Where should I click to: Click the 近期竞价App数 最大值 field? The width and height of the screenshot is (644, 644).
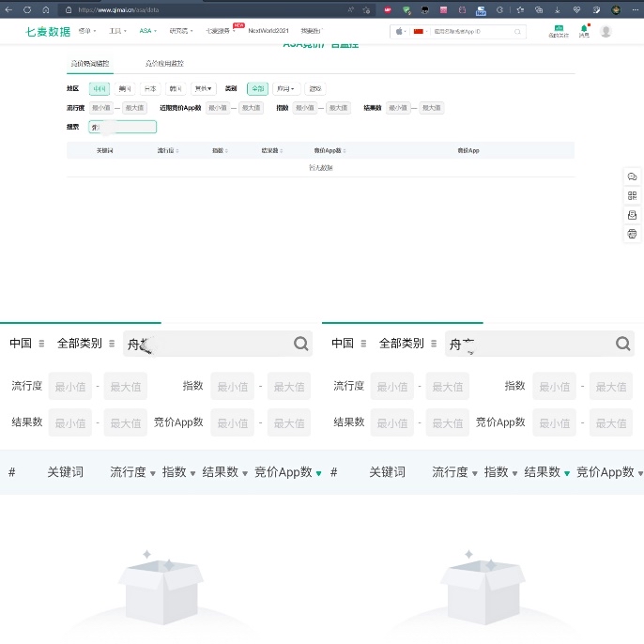(251, 108)
